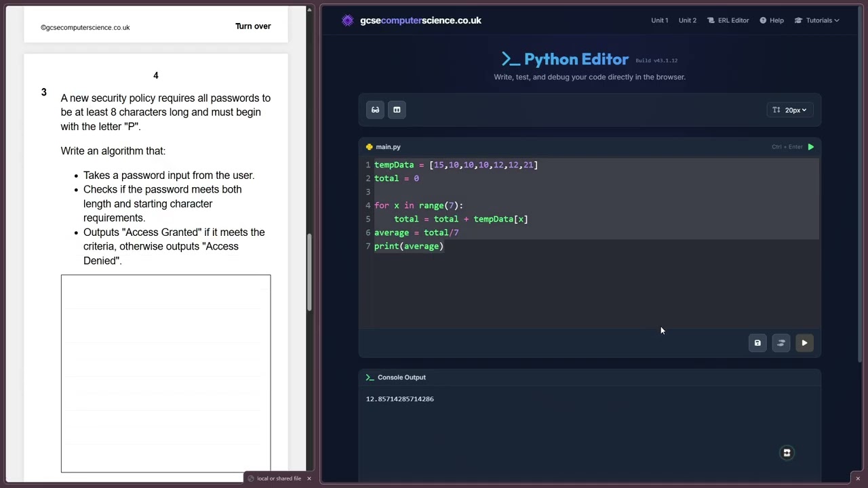868x488 pixels.
Task: Open the Help menu item
Action: click(x=772, y=20)
